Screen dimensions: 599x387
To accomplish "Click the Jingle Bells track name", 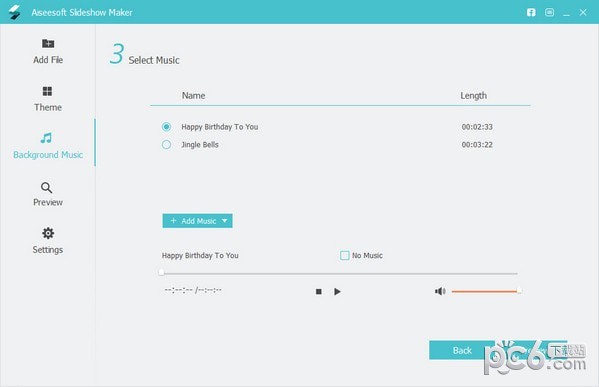I will (200, 145).
